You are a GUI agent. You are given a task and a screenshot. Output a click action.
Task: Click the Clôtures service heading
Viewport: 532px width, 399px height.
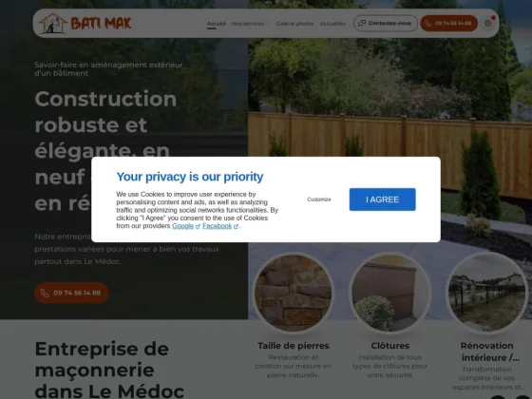tap(389, 346)
